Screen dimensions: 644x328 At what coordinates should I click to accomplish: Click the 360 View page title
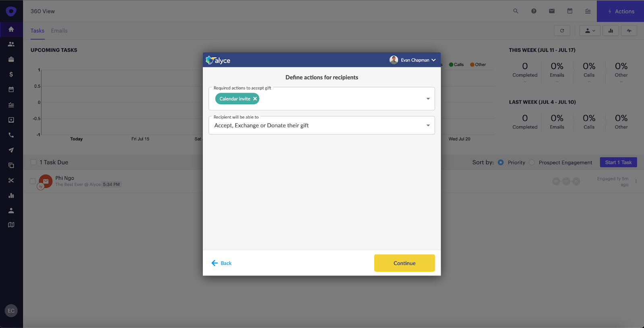(x=43, y=11)
